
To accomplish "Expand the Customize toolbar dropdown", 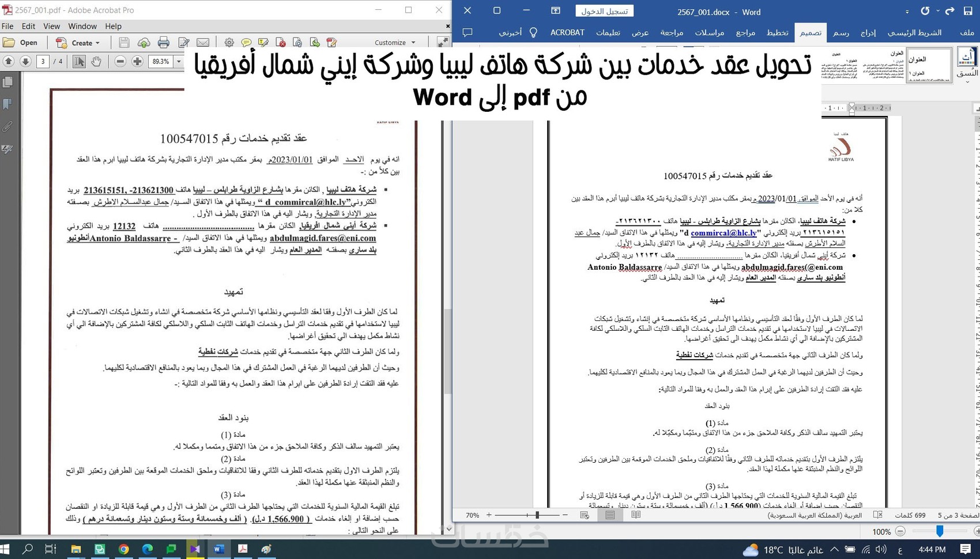I will (395, 43).
